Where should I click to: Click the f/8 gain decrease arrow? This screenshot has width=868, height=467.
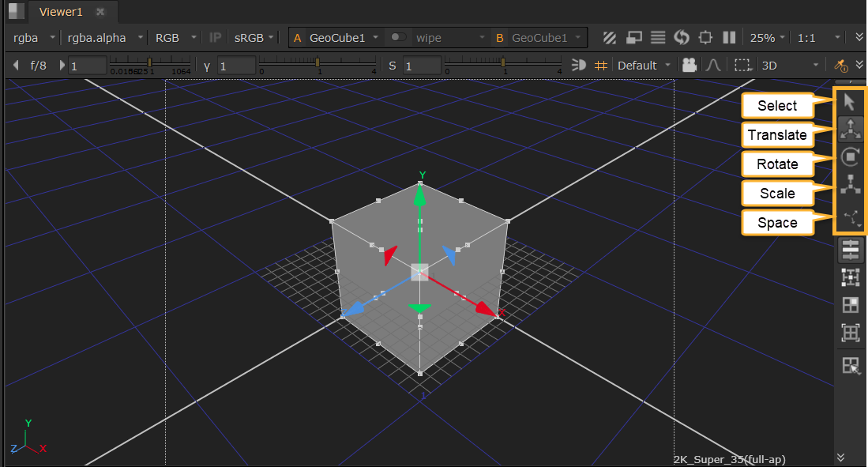pos(17,66)
